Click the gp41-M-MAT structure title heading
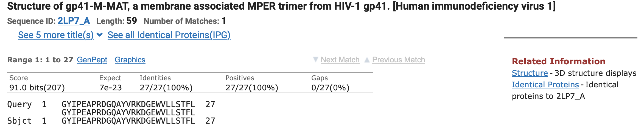Screen dimensions: 644x139 coord(281,6)
